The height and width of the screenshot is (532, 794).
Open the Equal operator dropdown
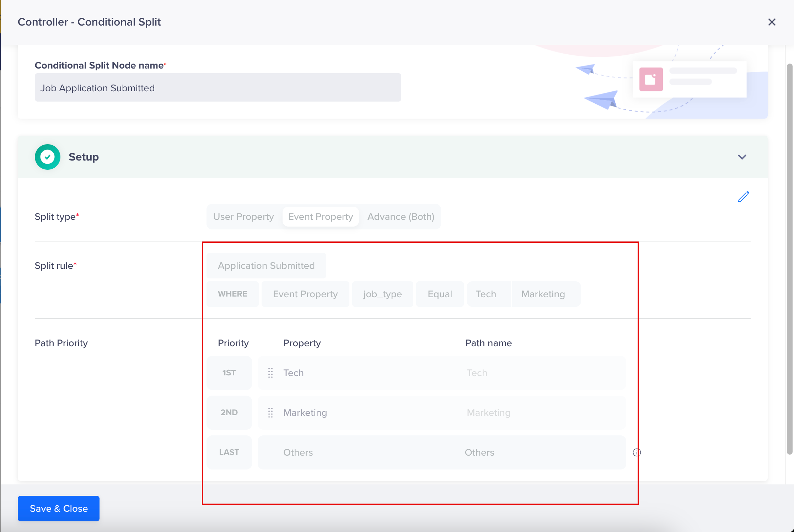[440, 294]
